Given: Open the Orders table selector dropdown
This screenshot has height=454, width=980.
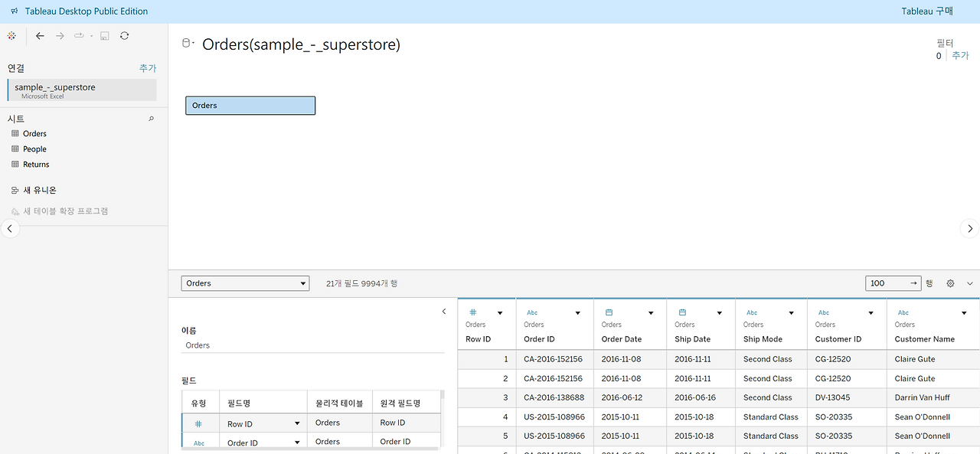Looking at the screenshot, I should (245, 283).
